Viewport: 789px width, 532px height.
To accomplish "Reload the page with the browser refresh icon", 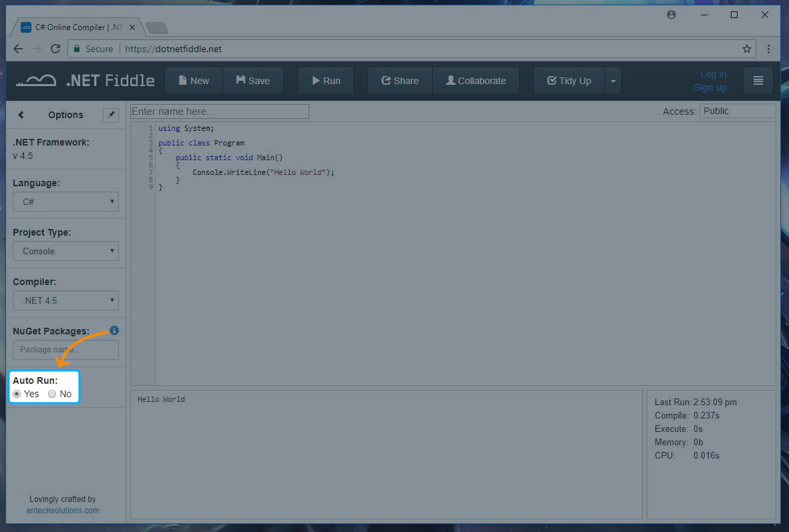I will point(55,49).
